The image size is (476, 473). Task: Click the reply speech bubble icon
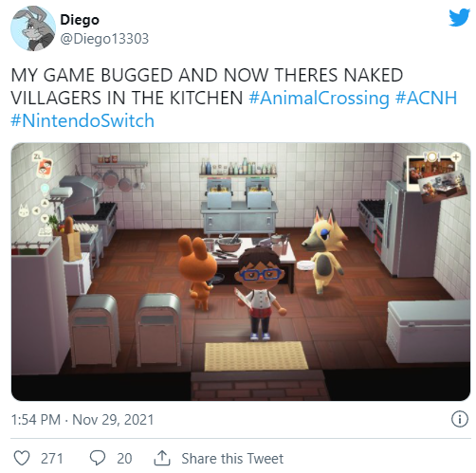98,458
